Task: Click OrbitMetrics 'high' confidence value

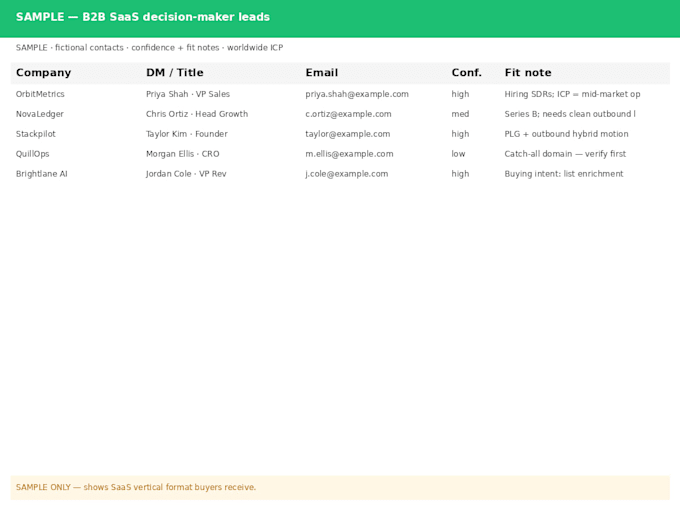Action: click(460, 94)
